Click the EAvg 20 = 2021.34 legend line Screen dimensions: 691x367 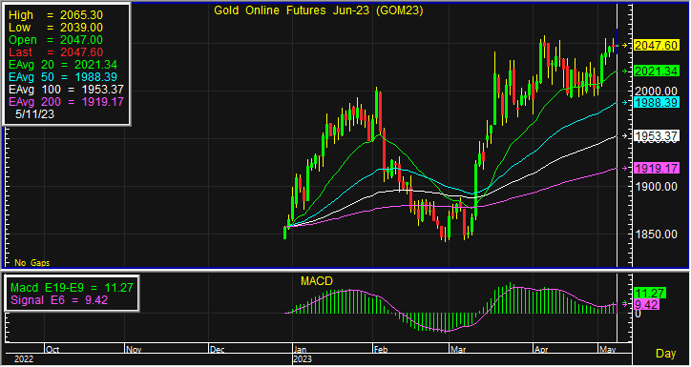pos(63,65)
